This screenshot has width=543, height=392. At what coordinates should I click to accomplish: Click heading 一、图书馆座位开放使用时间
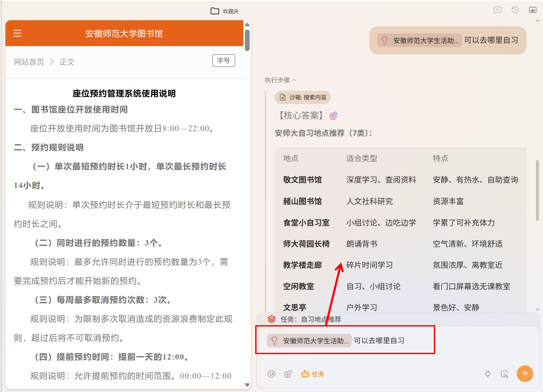point(71,109)
